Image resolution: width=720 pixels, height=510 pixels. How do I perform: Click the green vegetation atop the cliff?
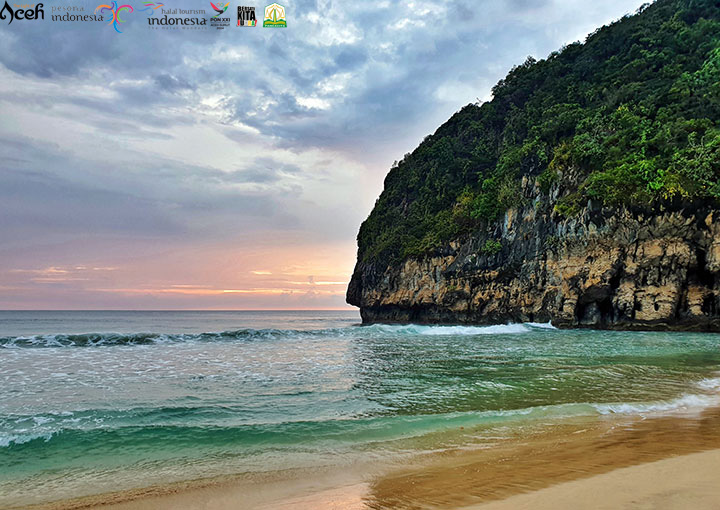pyautogui.click(x=600, y=120)
